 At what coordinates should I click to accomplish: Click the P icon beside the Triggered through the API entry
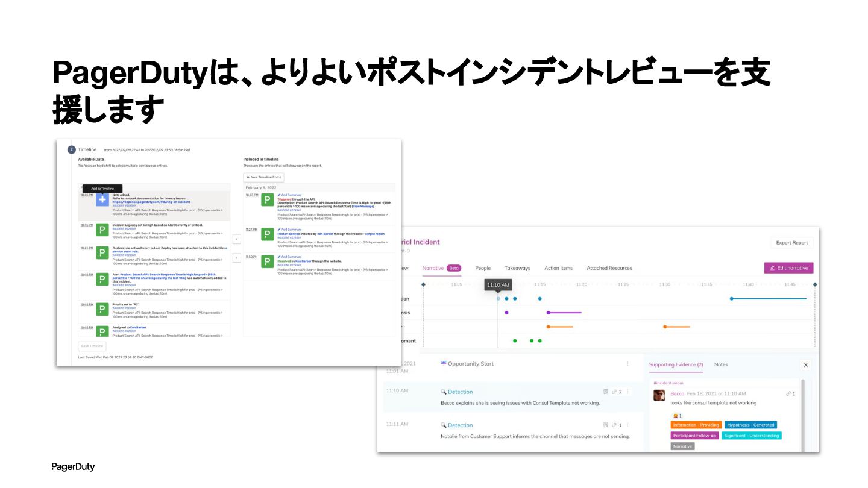coord(268,200)
